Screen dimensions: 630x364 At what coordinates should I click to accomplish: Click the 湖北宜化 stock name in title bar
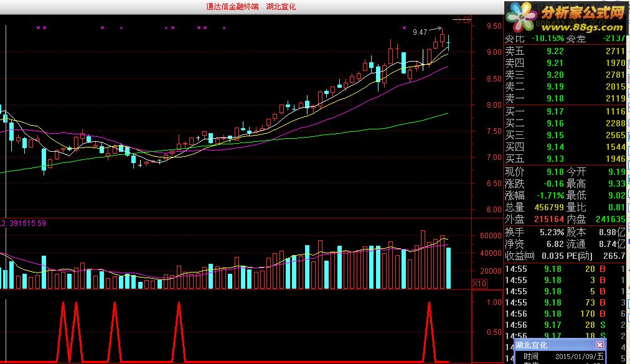[x=281, y=7]
